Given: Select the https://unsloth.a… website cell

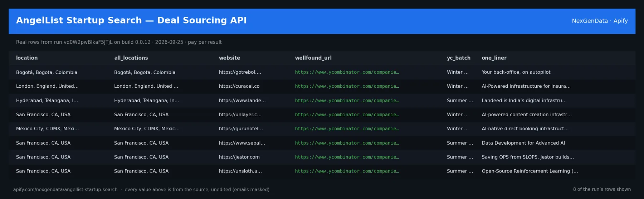Looking at the screenshot, I should pyautogui.click(x=240, y=171).
